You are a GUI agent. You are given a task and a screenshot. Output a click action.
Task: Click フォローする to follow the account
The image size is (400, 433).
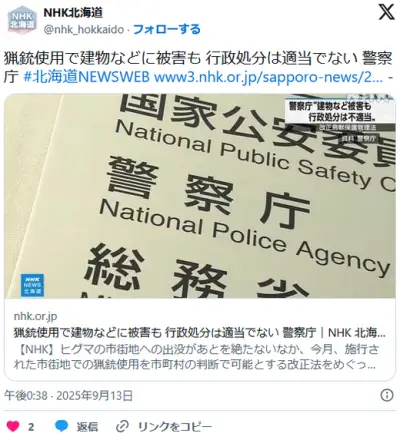167,29
